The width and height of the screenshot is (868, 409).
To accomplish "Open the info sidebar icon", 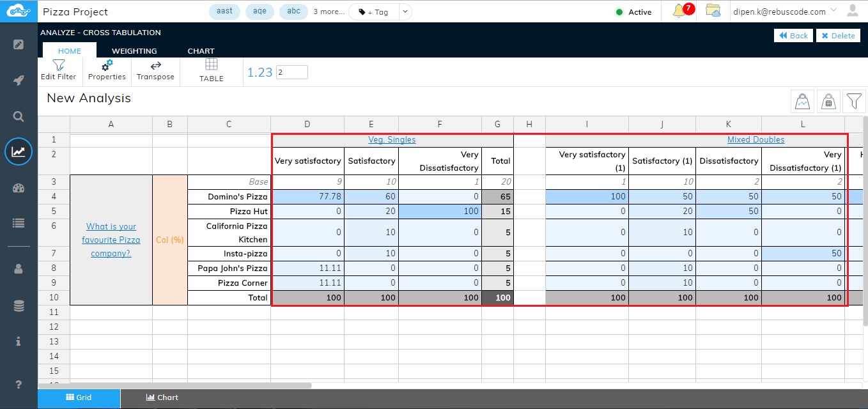I will (x=19, y=342).
